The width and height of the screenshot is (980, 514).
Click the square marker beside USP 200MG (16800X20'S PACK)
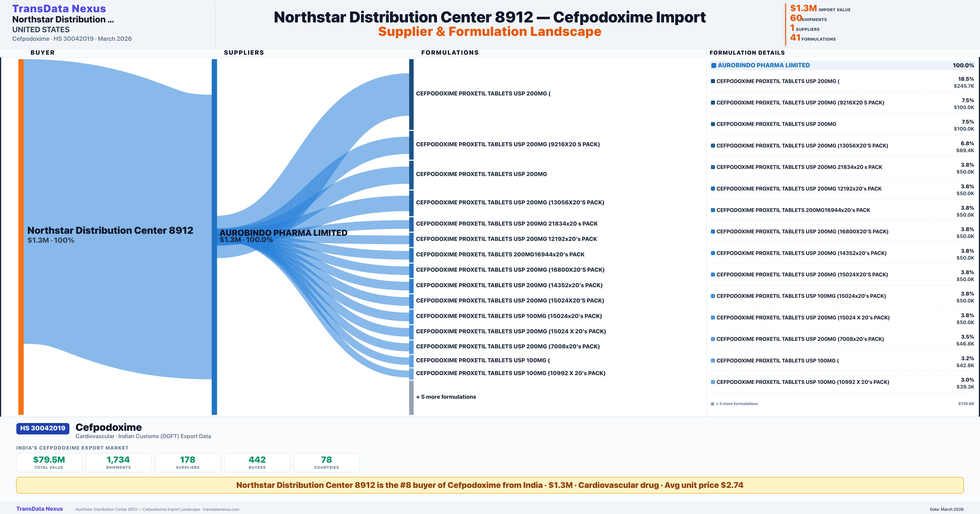point(713,231)
